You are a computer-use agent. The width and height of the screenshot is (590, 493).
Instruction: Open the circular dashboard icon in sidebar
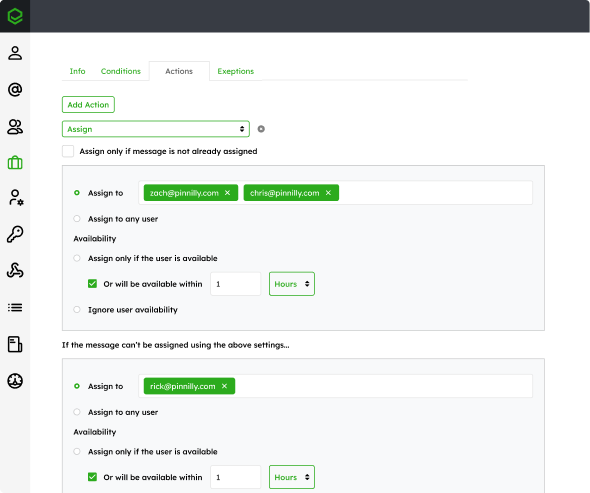[15, 381]
